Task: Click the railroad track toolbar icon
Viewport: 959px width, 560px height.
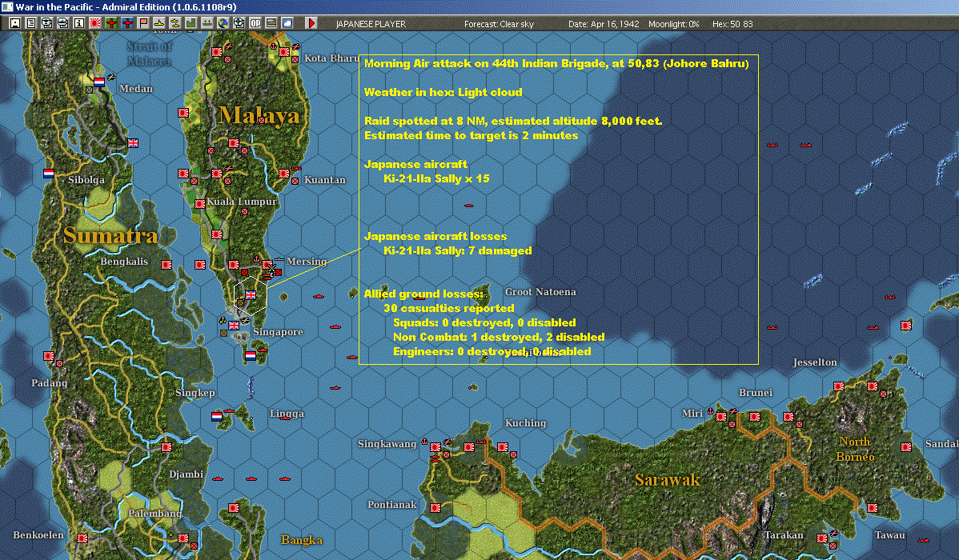Action: (271, 23)
